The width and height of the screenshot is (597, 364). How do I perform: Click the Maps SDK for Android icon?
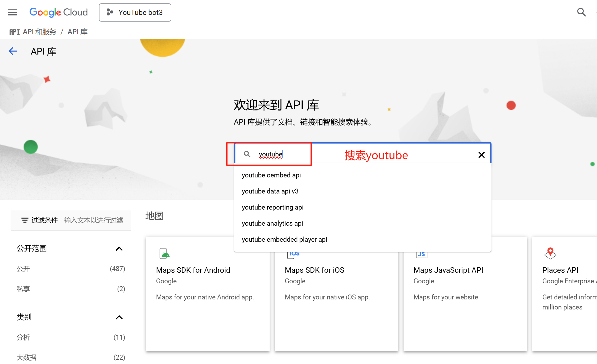(164, 253)
